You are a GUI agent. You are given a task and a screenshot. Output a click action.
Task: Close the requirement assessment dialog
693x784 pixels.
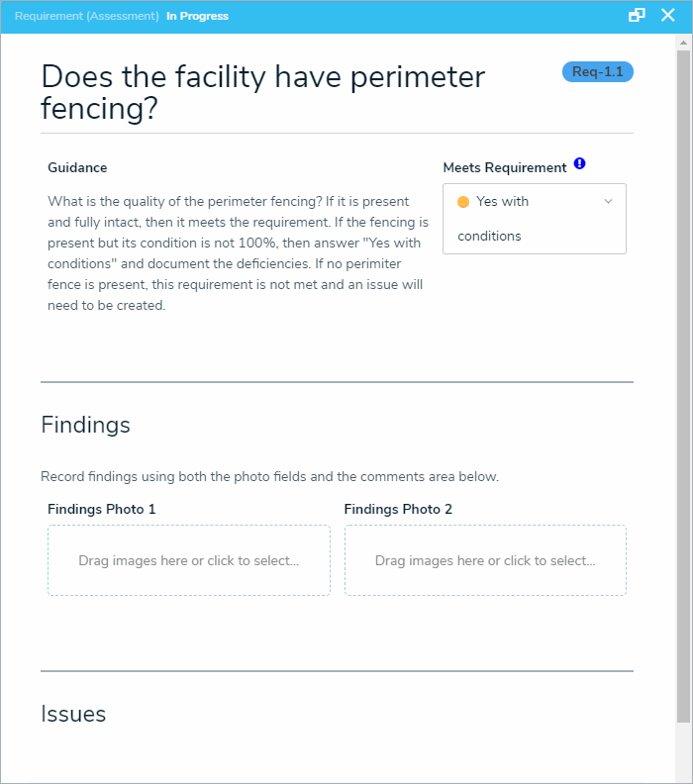coord(665,16)
